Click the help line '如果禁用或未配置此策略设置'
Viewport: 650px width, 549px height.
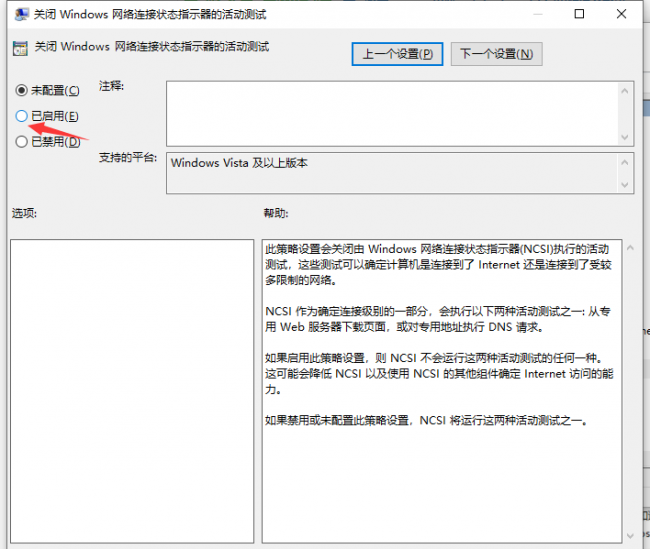pyautogui.click(x=426, y=420)
